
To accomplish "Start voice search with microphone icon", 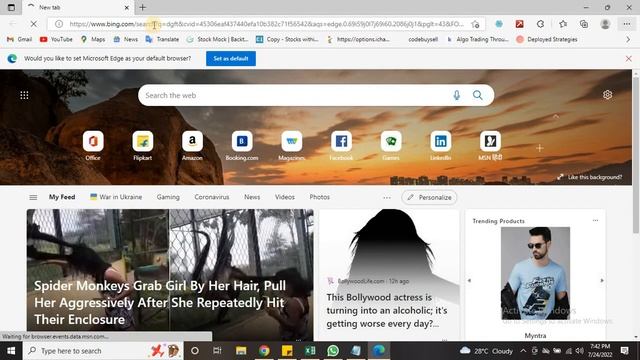I will 457,95.
